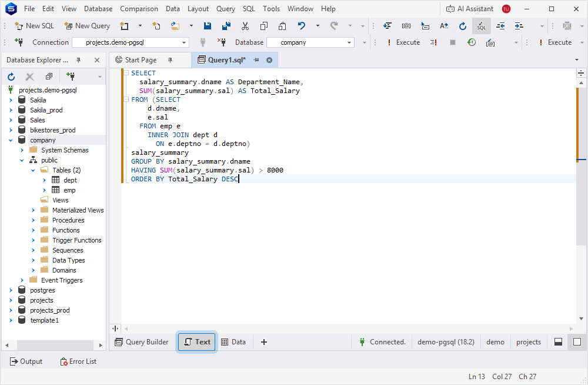This screenshot has width=588, height=385.
Task: Toggle pin on the Query1.sql tab
Action: (x=256, y=60)
